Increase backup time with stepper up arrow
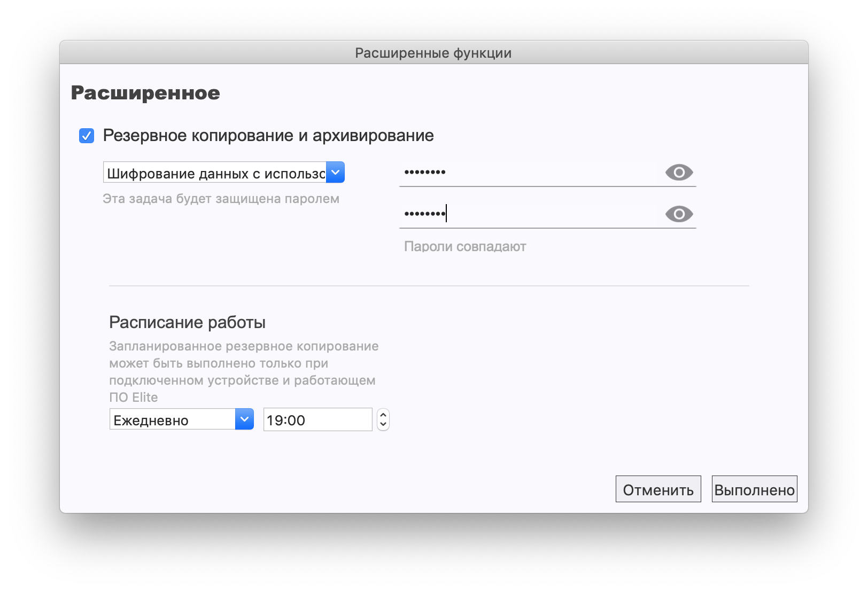This screenshot has width=868, height=592. point(383,415)
